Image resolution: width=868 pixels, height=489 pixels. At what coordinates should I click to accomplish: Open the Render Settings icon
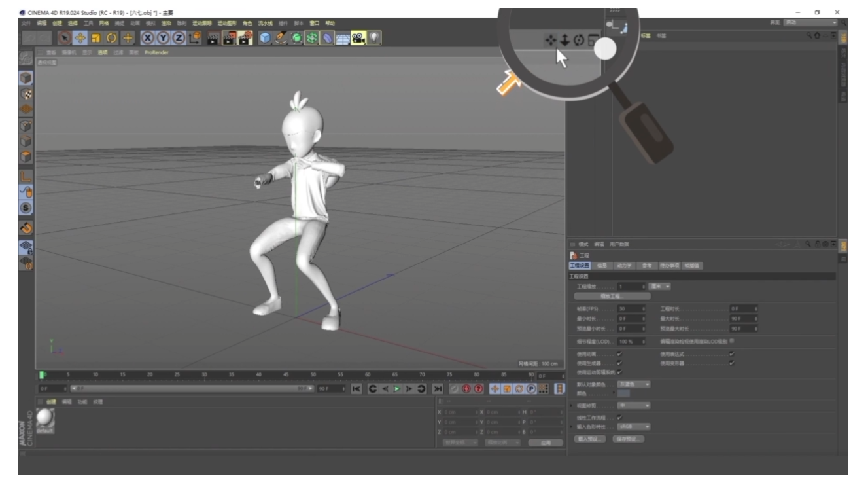click(x=245, y=38)
